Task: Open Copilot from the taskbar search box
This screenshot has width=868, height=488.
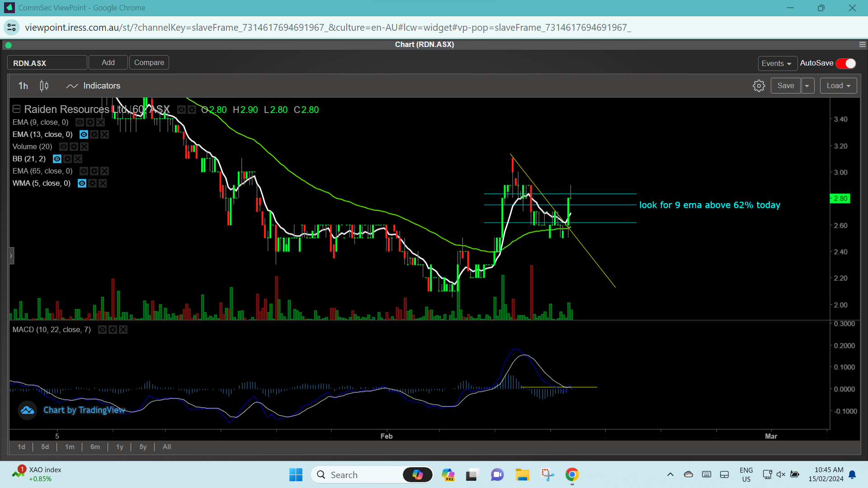Action: (417, 474)
